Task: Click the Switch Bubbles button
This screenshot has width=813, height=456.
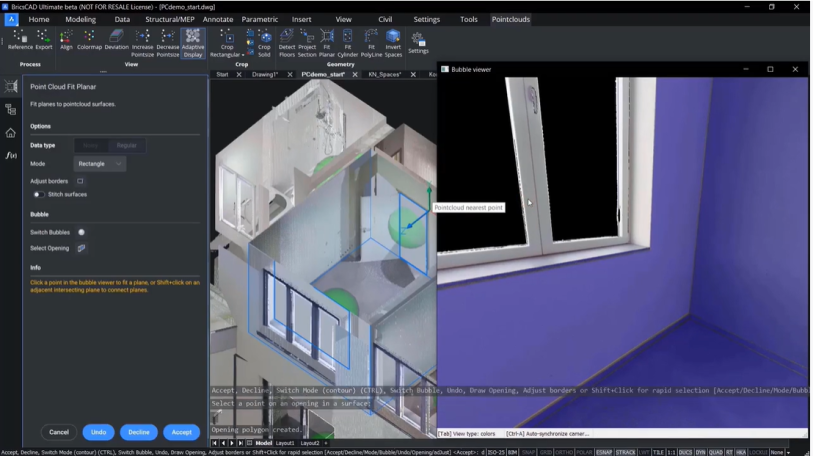Action: click(x=81, y=232)
